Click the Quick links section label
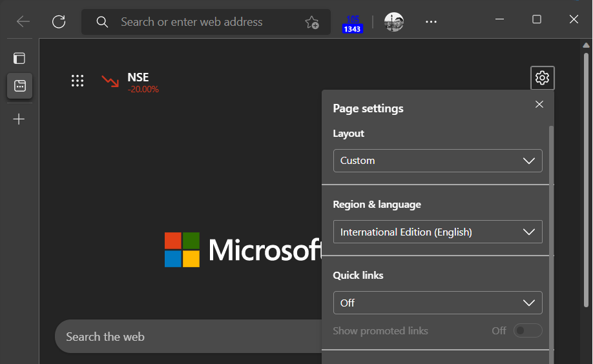The width and height of the screenshot is (593, 364). click(358, 275)
